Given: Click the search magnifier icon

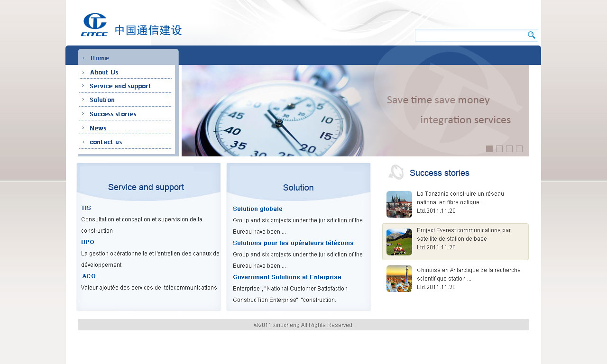Looking at the screenshot, I should 532,35.
